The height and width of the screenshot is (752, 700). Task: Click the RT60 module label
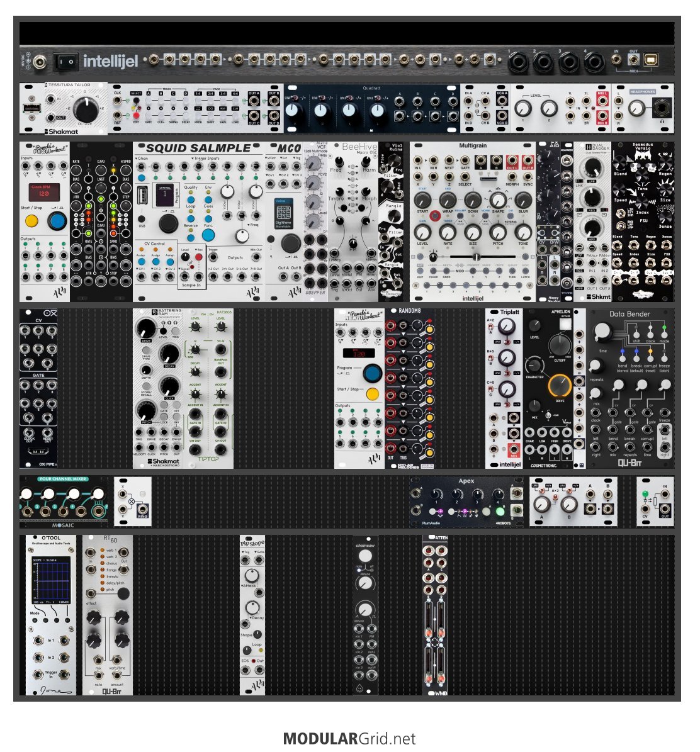click(110, 539)
